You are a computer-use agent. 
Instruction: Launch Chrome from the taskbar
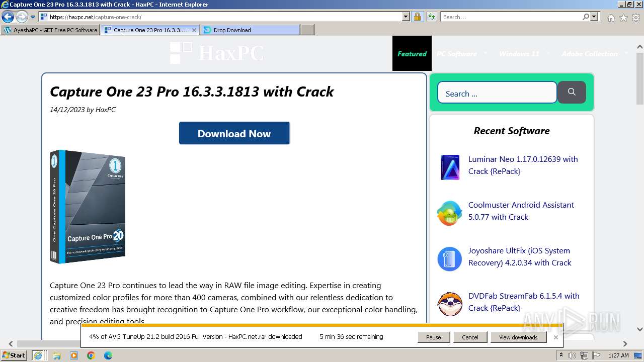pos(91,355)
